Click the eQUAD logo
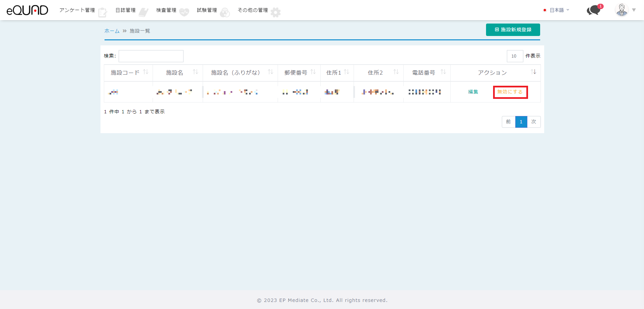 tap(27, 10)
